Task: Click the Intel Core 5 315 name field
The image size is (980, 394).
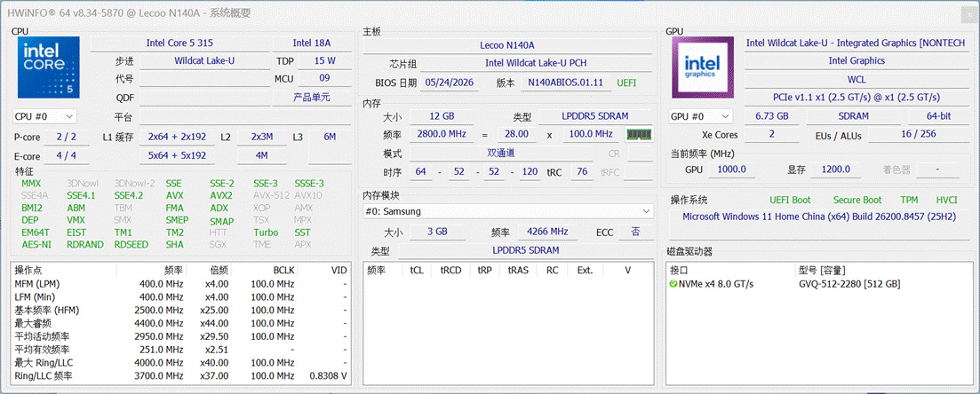Action: click(x=179, y=43)
